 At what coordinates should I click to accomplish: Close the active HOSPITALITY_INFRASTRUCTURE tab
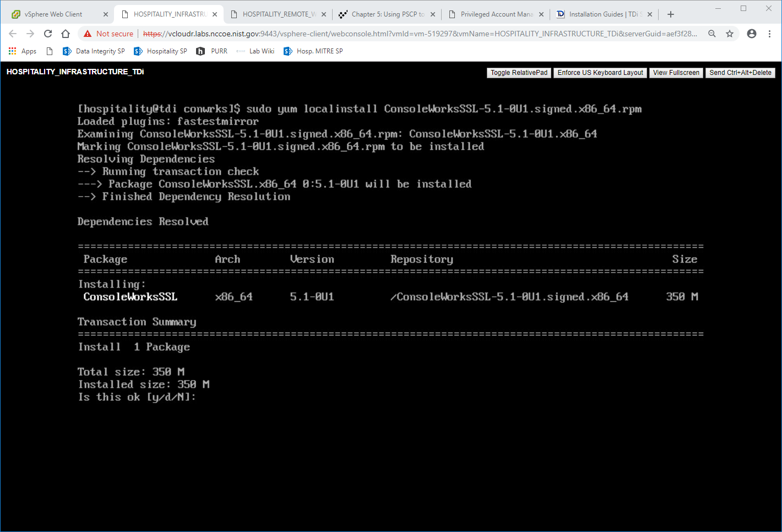[x=215, y=14]
